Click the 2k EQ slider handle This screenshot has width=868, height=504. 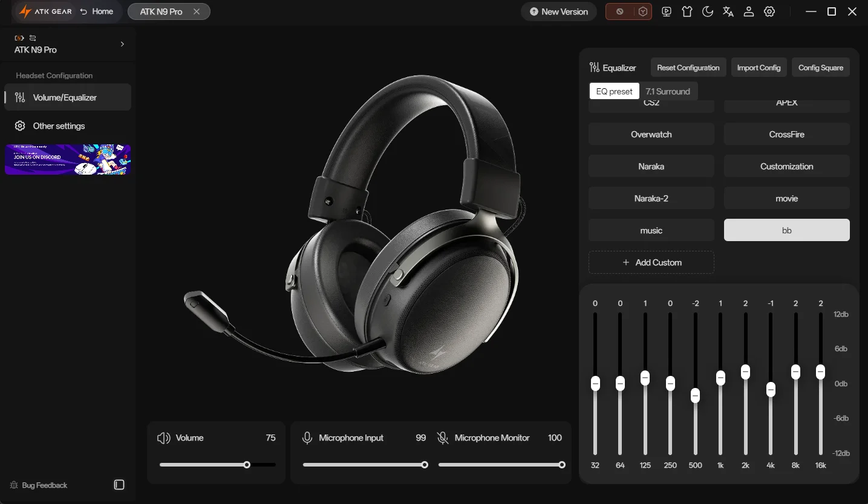pos(746,372)
